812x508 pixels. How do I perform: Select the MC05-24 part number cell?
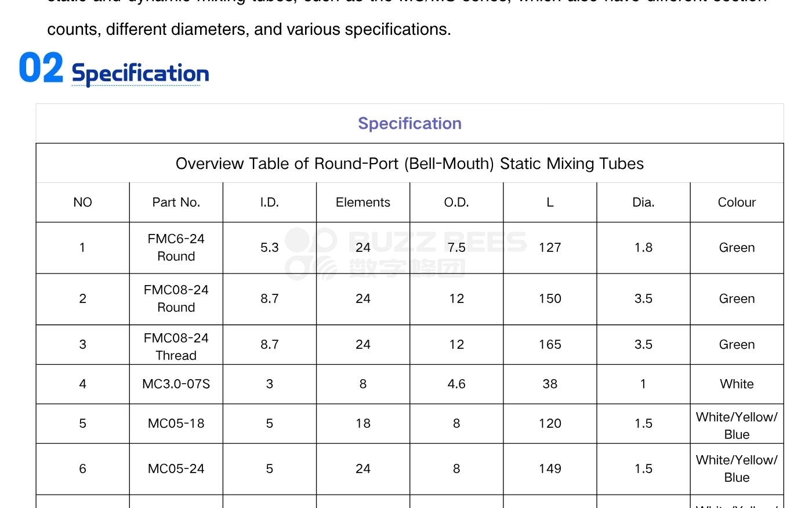point(176,469)
